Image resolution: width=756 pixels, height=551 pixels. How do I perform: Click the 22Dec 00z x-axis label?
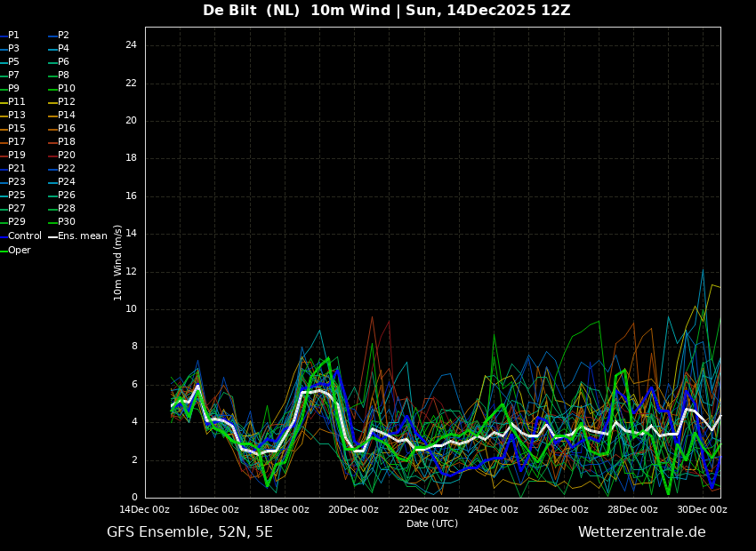click(x=423, y=509)
